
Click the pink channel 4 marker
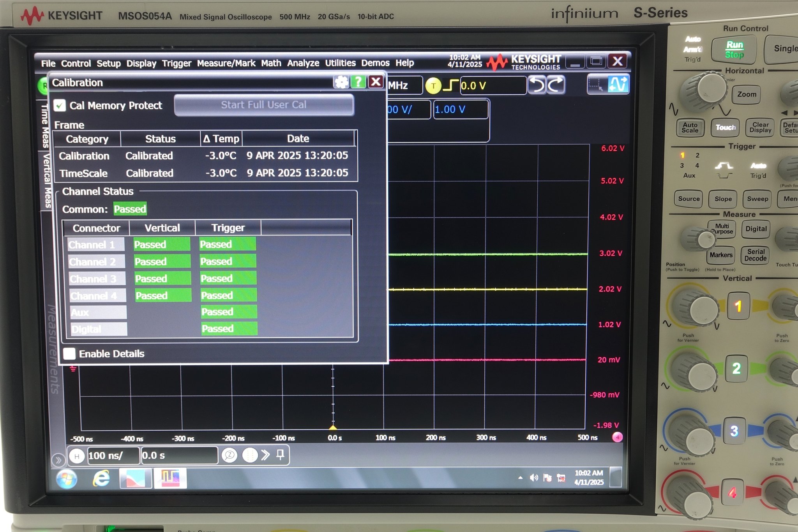[617, 437]
